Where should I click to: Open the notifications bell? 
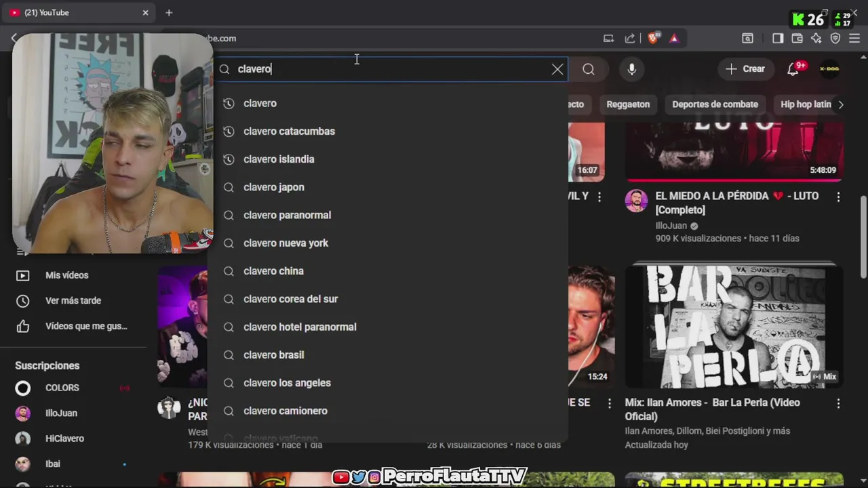[x=793, y=69]
